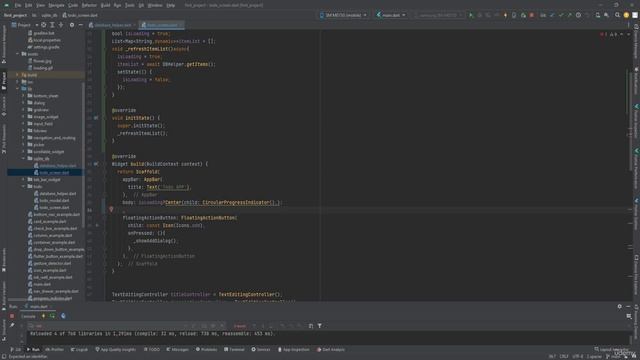This screenshot has width=640, height=360.
Task: Click the Hot Reload lightning icon in Run panel
Action: click(x=43, y=316)
